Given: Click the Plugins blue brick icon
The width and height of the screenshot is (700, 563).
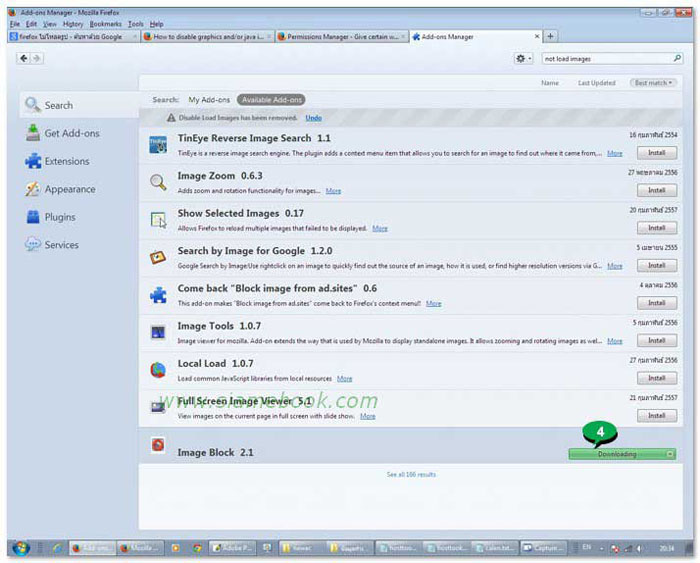Looking at the screenshot, I should click(x=33, y=217).
